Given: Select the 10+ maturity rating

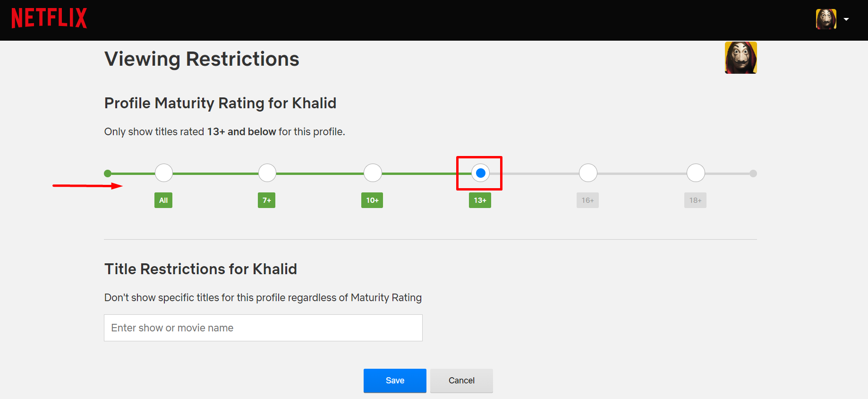Looking at the screenshot, I should tap(372, 173).
